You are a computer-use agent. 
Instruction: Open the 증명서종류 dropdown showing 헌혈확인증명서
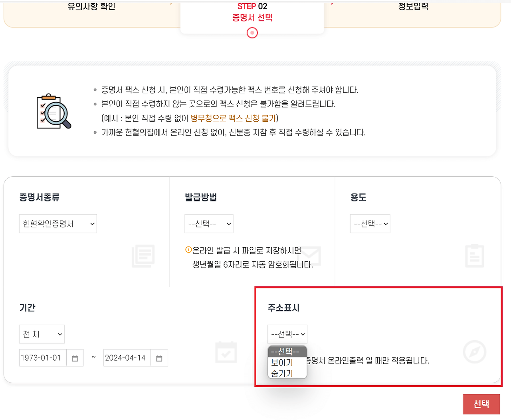tap(58, 224)
